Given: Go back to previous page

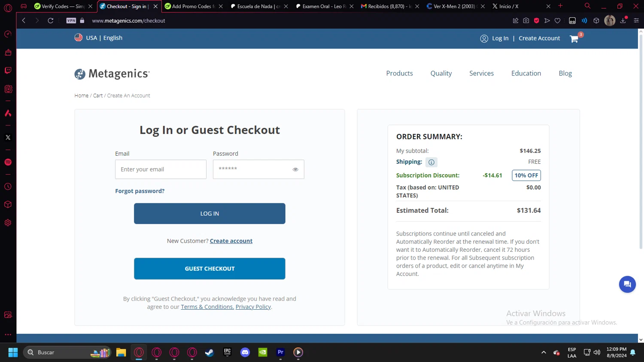Looking at the screenshot, I should coord(24,21).
